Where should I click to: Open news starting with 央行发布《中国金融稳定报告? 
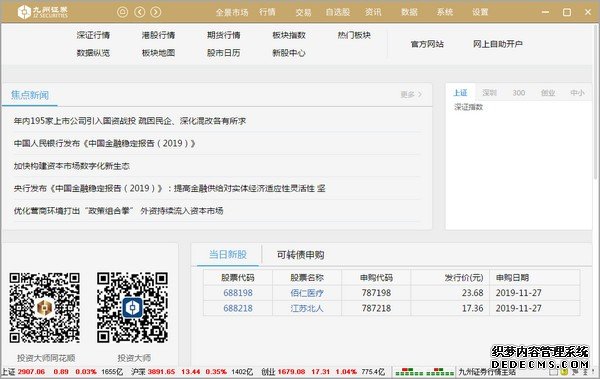tap(170, 188)
